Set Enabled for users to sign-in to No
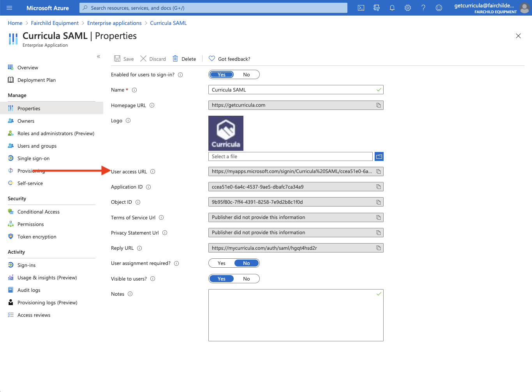Viewport: 532px width, 392px height. pos(247,74)
